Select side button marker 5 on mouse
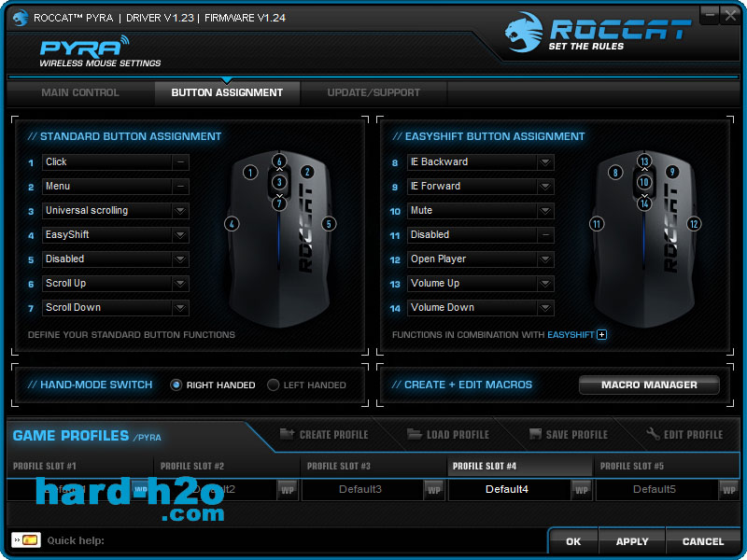The width and height of the screenshot is (747, 560). (329, 224)
